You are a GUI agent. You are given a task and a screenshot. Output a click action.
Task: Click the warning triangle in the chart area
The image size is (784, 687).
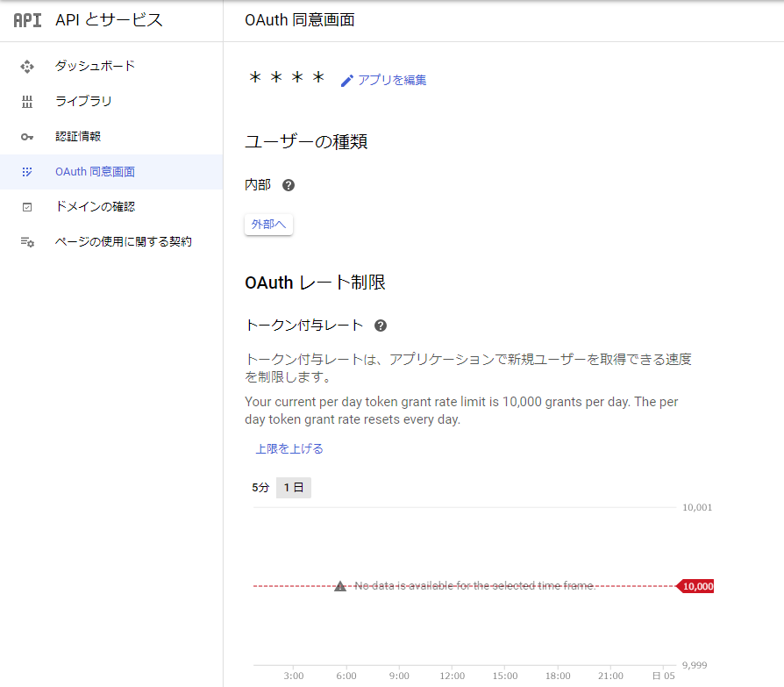339,584
